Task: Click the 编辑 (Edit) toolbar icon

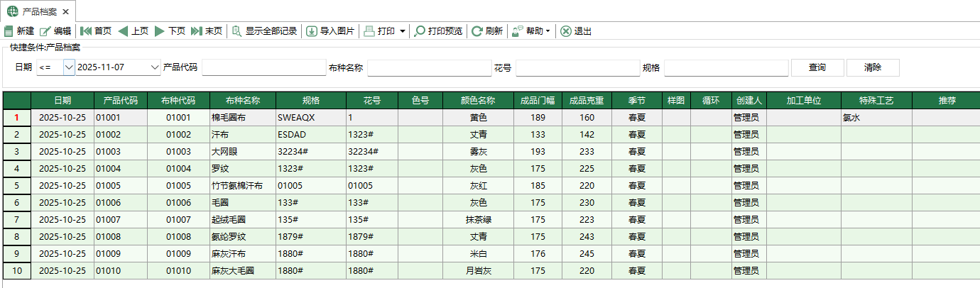Action: tap(45, 31)
